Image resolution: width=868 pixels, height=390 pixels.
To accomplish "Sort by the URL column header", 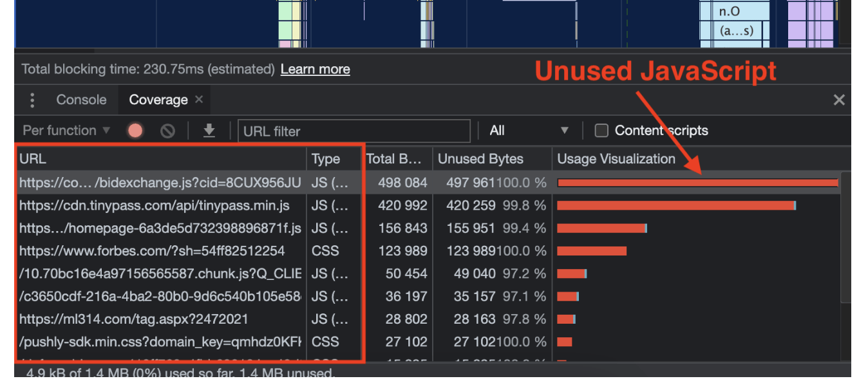I will tap(161, 159).
